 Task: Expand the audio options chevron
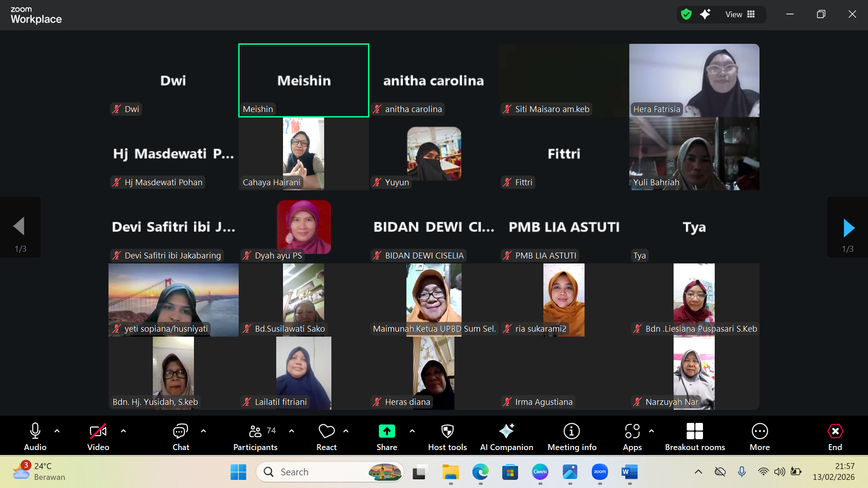(x=57, y=431)
